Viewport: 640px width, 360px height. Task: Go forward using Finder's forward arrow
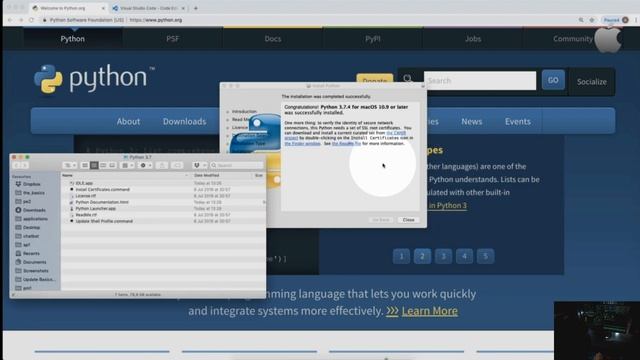click(24, 165)
